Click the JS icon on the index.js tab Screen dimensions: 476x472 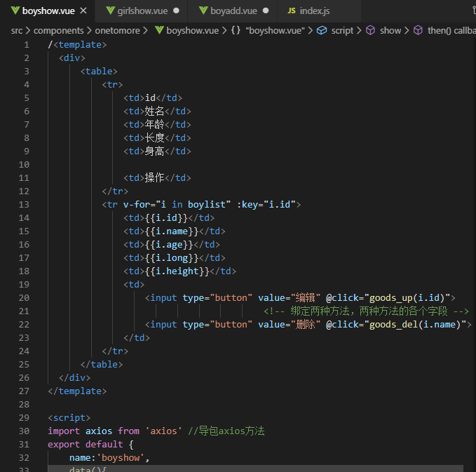click(292, 11)
